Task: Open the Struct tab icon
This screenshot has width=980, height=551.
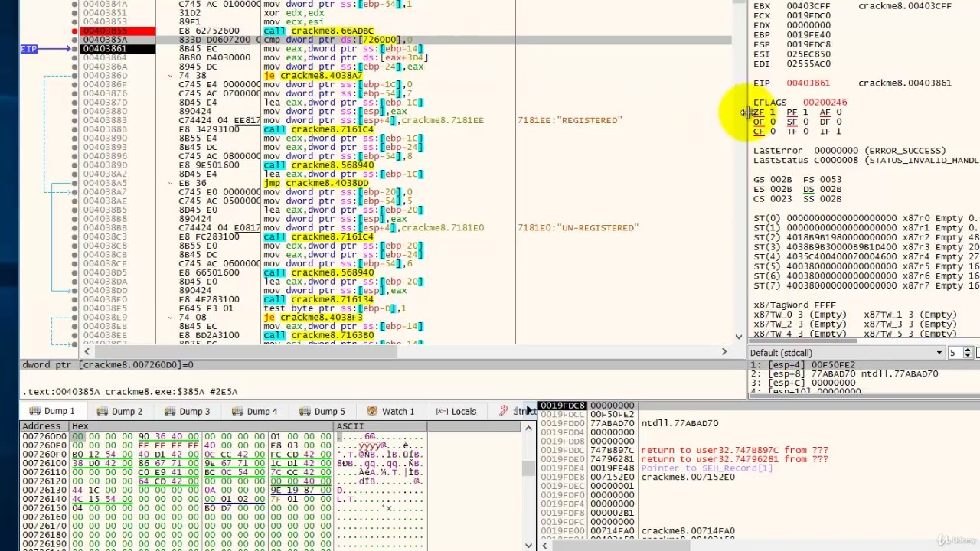Action: click(503, 412)
